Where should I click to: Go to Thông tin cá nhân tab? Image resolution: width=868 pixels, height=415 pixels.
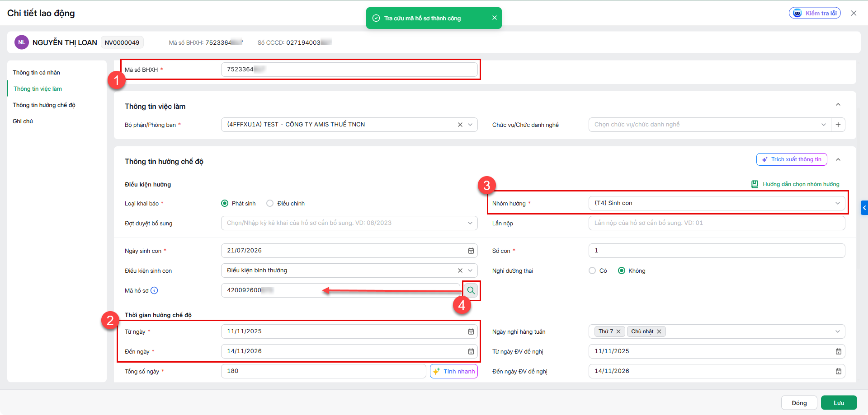pyautogui.click(x=36, y=73)
